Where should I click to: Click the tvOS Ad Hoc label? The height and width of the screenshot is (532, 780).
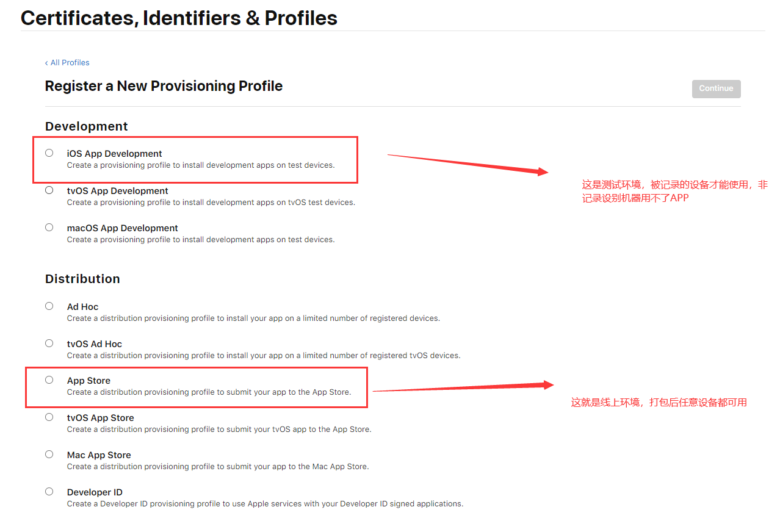coord(95,344)
